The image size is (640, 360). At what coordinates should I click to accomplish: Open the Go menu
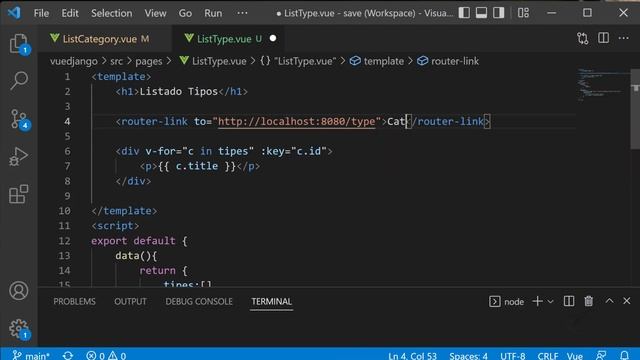click(x=185, y=13)
